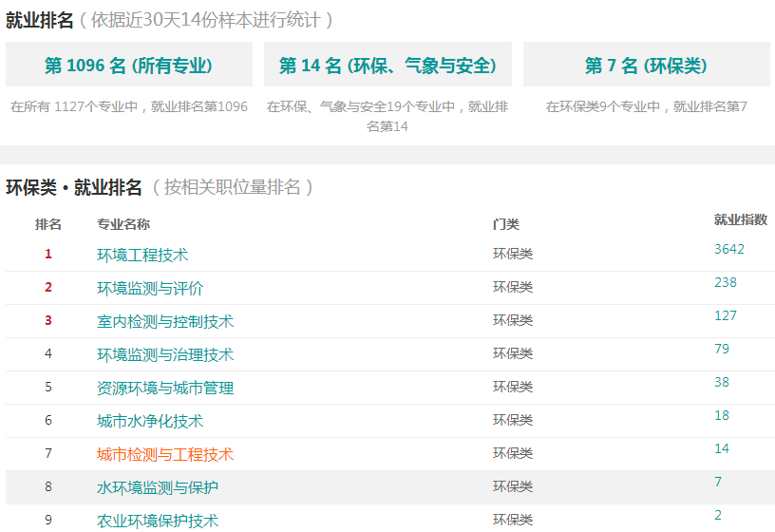
Task: Open the orange 城市检测与工程技术 link
Action: [165, 454]
